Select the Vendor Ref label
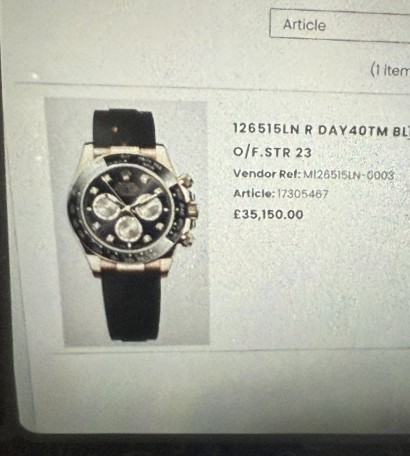410x456 pixels. pyautogui.click(x=267, y=174)
